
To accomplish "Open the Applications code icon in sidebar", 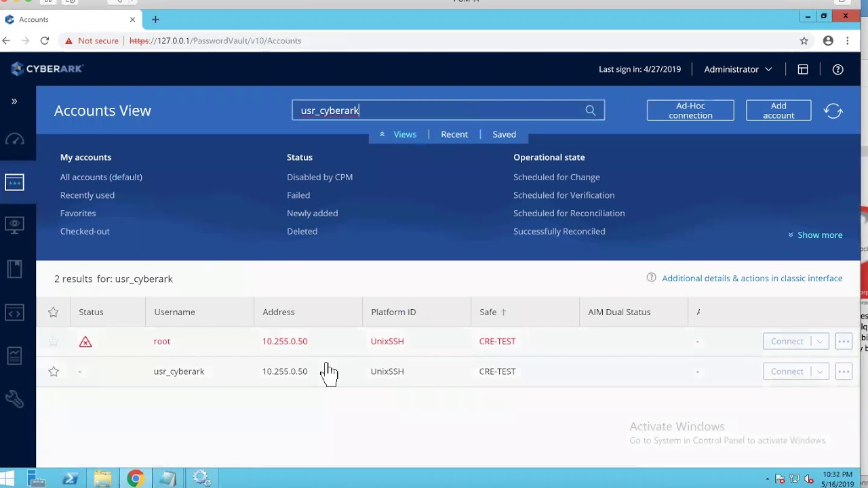I will click(14, 312).
